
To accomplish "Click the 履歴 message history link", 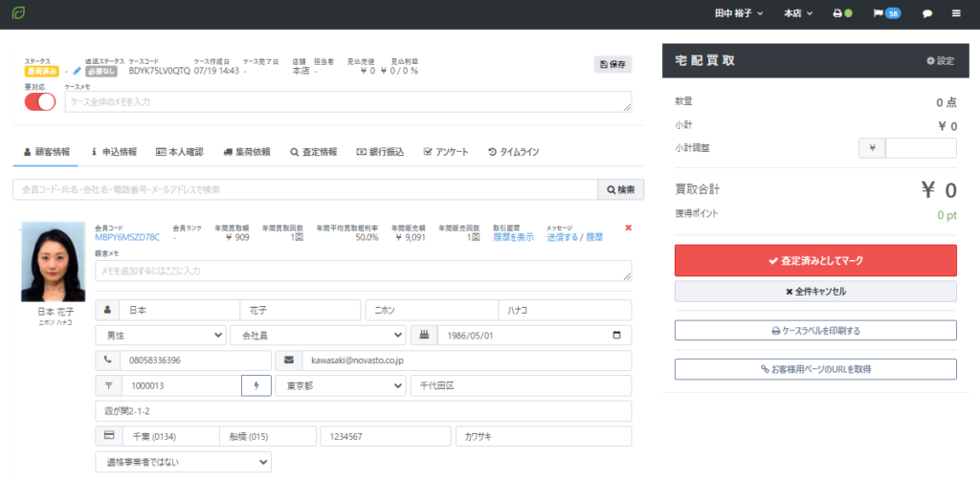I will pos(594,237).
